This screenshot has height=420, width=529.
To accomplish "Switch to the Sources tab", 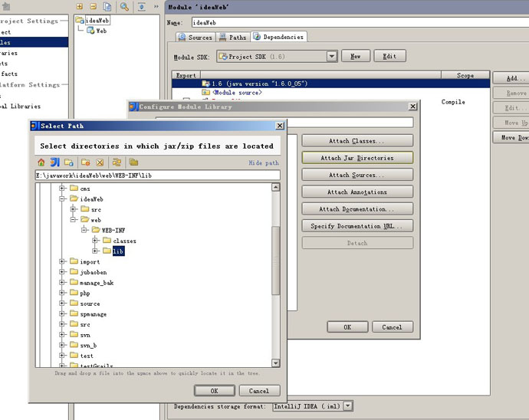I will coord(196,37).
